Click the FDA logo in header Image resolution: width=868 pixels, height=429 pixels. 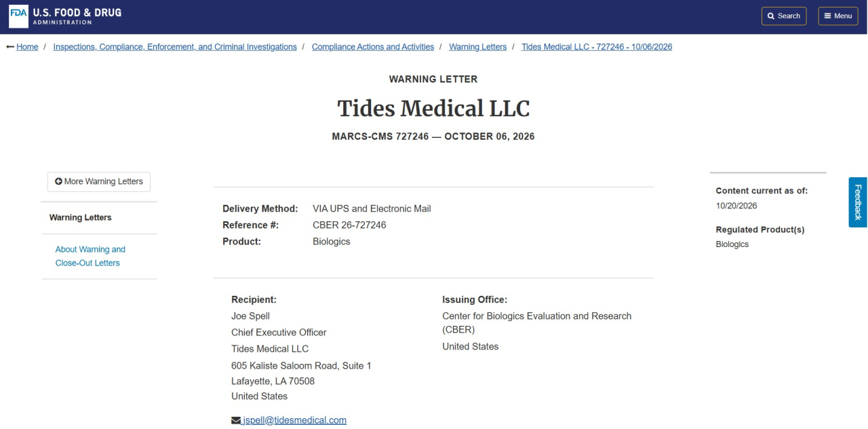click(x=18, y=16)
